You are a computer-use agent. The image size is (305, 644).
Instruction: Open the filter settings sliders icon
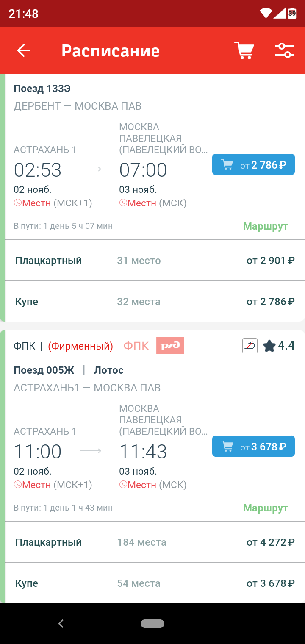(x=284, y=51)
